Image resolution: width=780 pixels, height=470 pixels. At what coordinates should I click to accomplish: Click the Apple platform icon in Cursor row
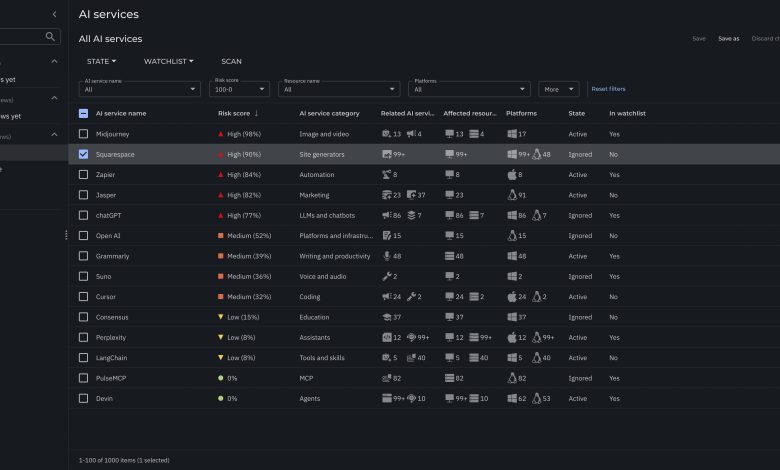pyautogui.click(x=512, y=296)
